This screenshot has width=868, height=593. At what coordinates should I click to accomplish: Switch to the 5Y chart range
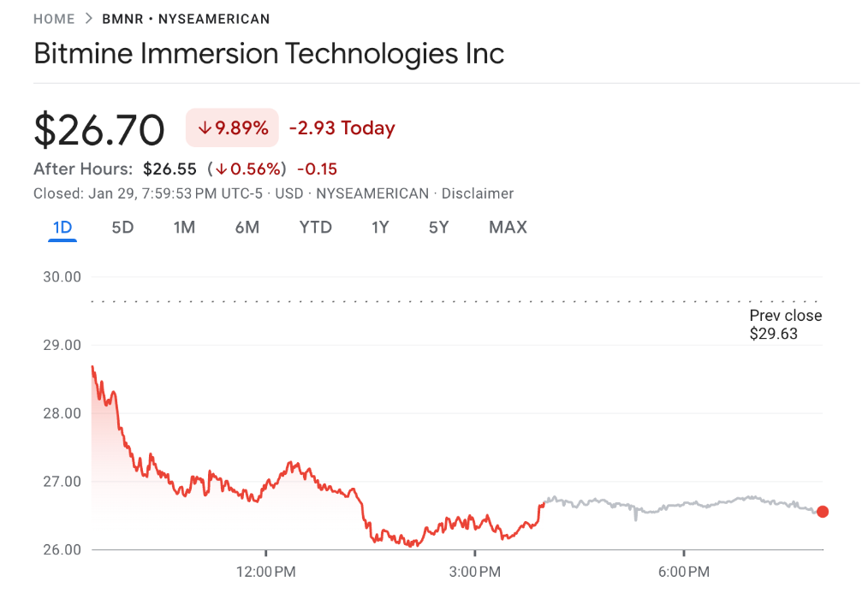438,228
